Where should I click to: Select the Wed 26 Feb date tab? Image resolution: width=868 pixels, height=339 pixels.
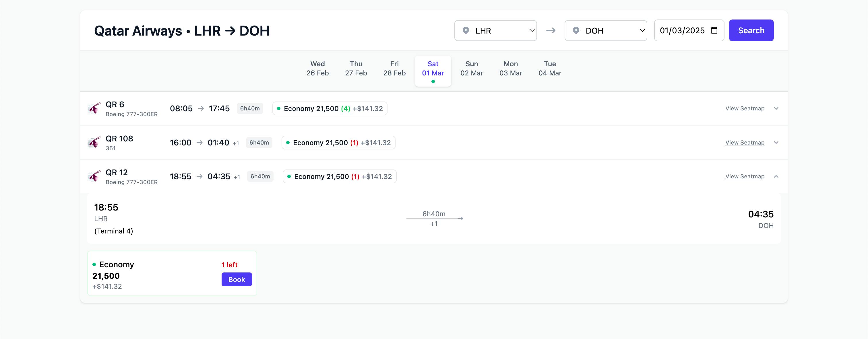[x=317, y=68]
